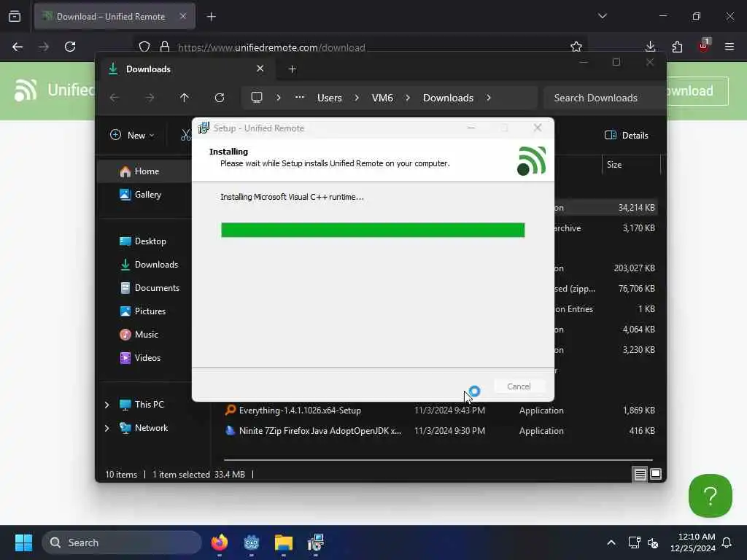Click the taskbar Search box
Viewport: 747px width, 560px height.
122,542
